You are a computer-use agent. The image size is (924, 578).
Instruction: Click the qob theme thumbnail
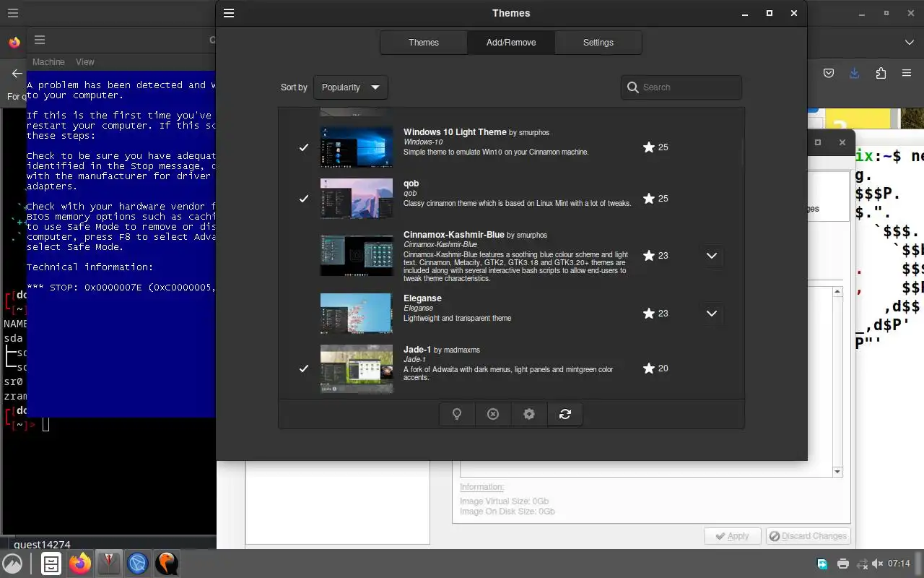click(x=357, y=199)
